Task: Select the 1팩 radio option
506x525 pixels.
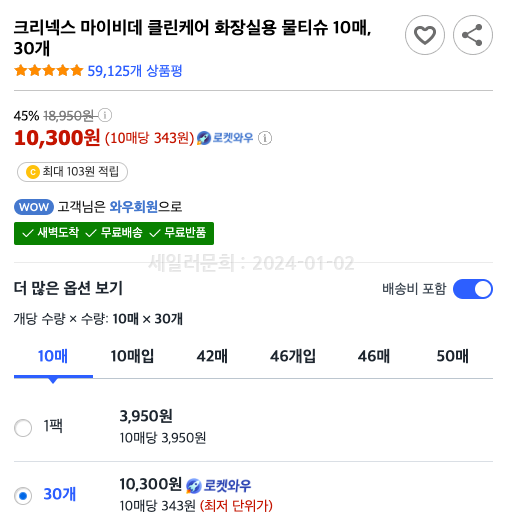Action: [23, 428]
